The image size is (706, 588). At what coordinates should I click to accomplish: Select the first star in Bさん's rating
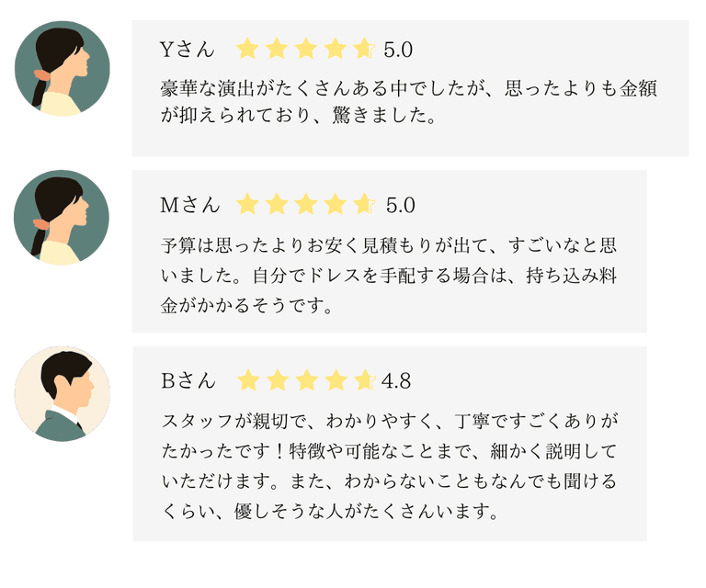(x=247, y=379)
